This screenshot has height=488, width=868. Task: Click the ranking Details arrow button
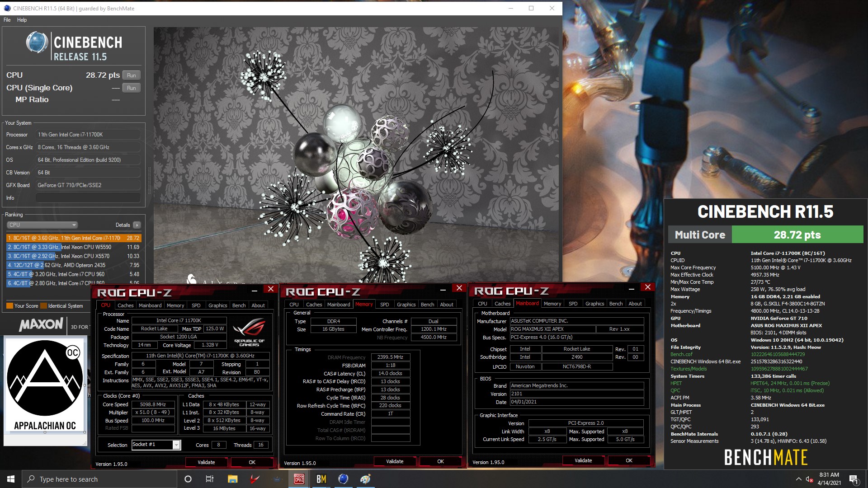point(137,225)
